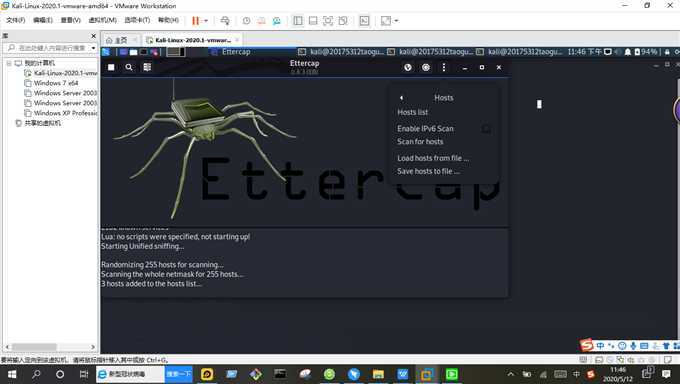680x384 pixels.
Task: Choose Scan for hosts
Action: coord(420,141)
